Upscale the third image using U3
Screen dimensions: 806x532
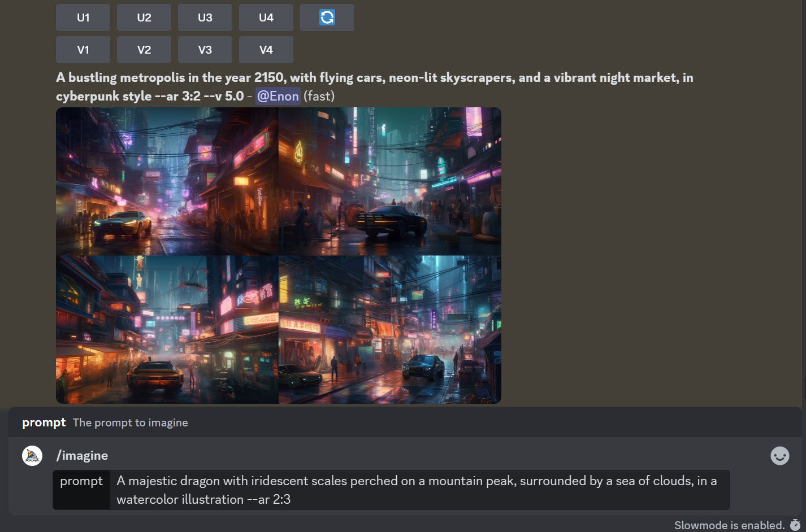pyautogui.click(x=205, y=18)
